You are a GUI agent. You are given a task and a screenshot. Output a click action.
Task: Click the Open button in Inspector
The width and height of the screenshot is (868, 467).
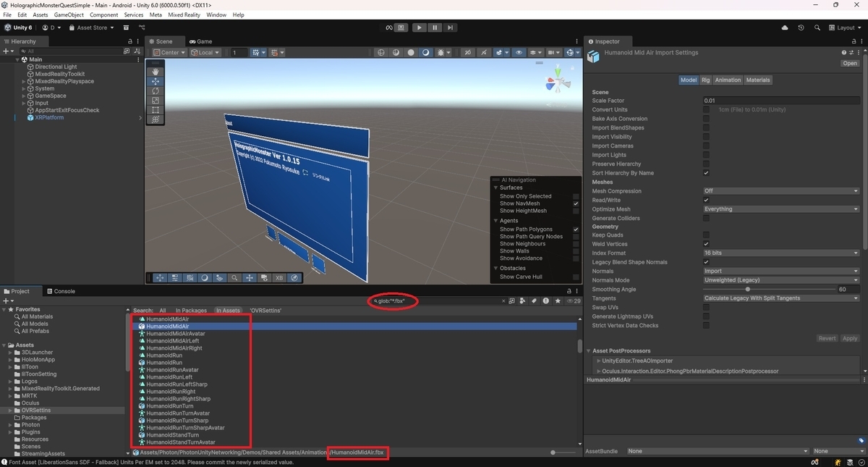coord(850,64)
